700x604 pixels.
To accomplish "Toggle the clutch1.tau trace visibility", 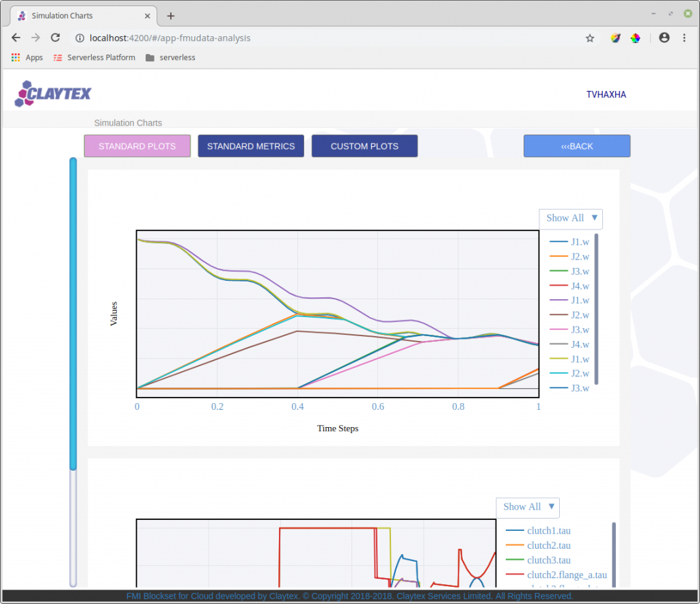I will click(538, 530).
